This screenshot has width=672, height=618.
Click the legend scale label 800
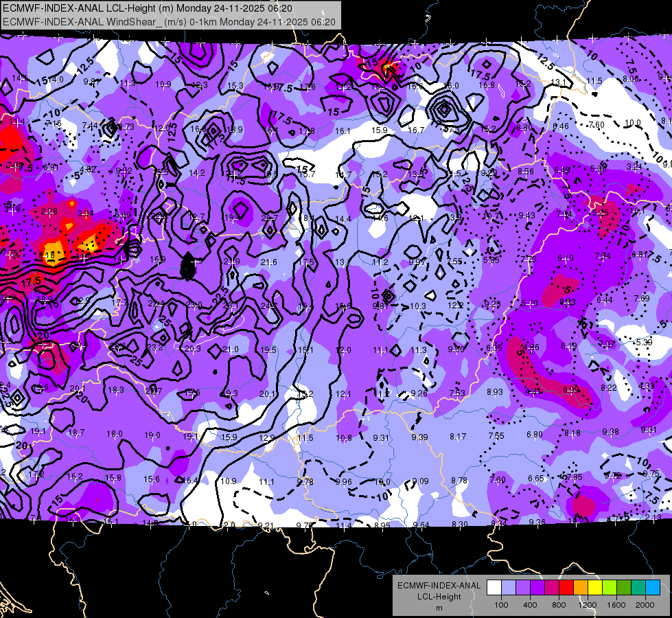pyautogui.click(x=559, y=605)
